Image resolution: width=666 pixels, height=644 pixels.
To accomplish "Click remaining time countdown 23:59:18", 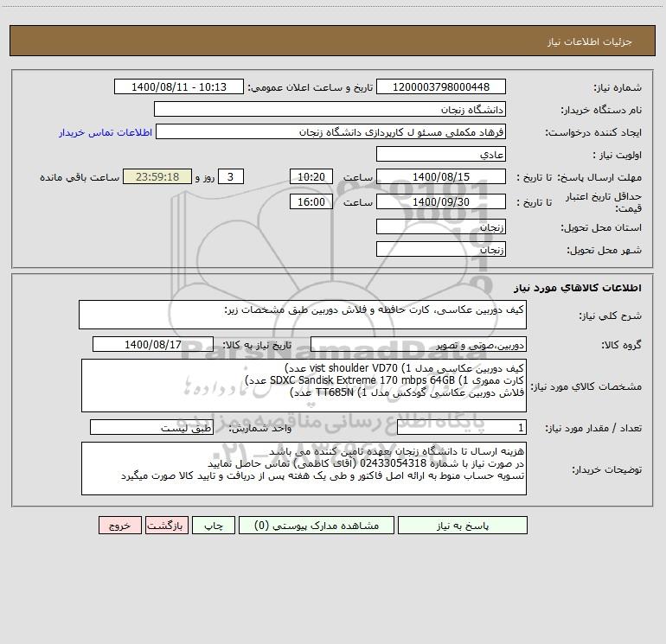I will pos(157,176).
